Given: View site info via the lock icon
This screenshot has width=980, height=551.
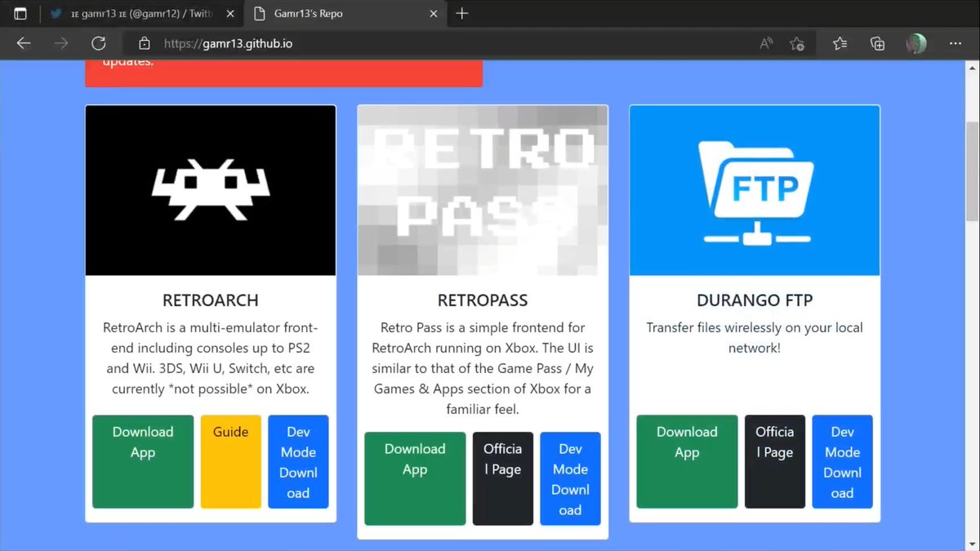Looking at the screenshot, I should pyautogui.click(x=145, y=43).
